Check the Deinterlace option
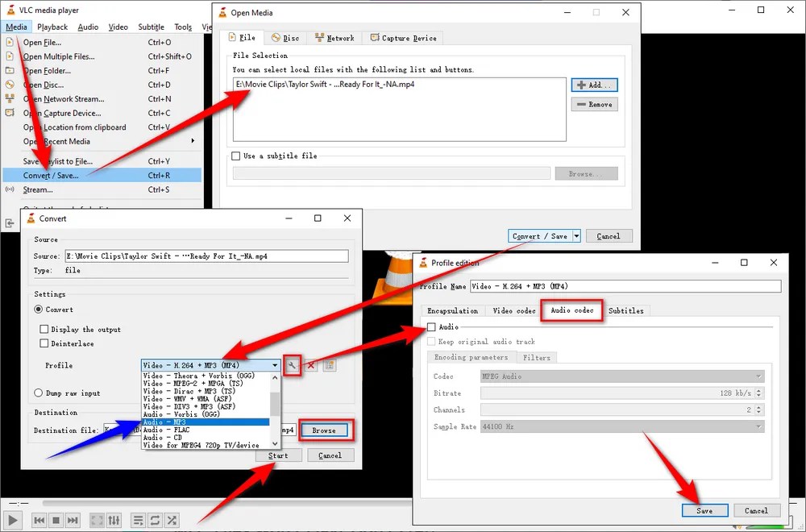Viewport: 806px width, 532px height. pyautogui.click(x=44, y=343)
